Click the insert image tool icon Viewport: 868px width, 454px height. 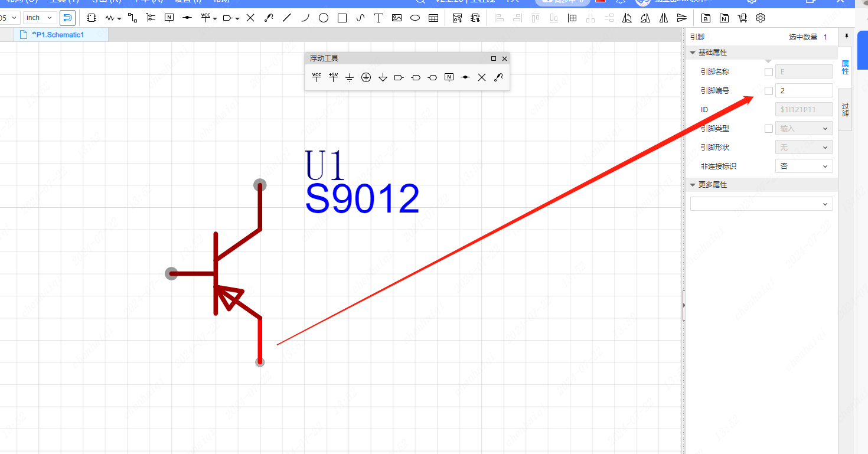tap(397, 18)
